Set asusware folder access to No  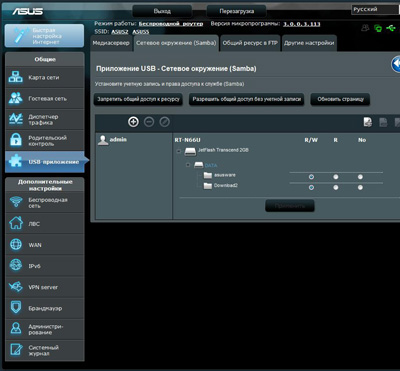pos(360,177)
